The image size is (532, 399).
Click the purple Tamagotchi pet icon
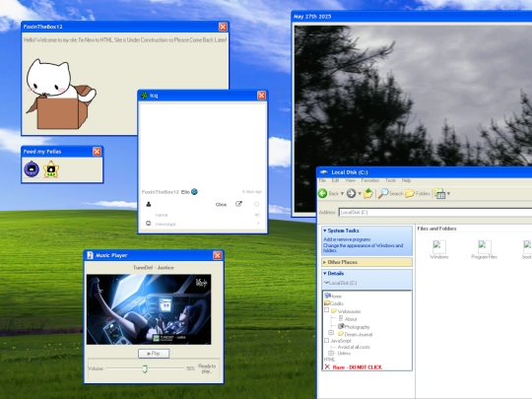32,169
